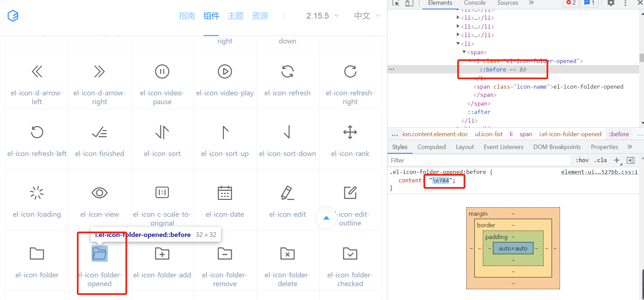The image size is (644, 300).
Task: Click the styles Filter input field
Action: 479,160
